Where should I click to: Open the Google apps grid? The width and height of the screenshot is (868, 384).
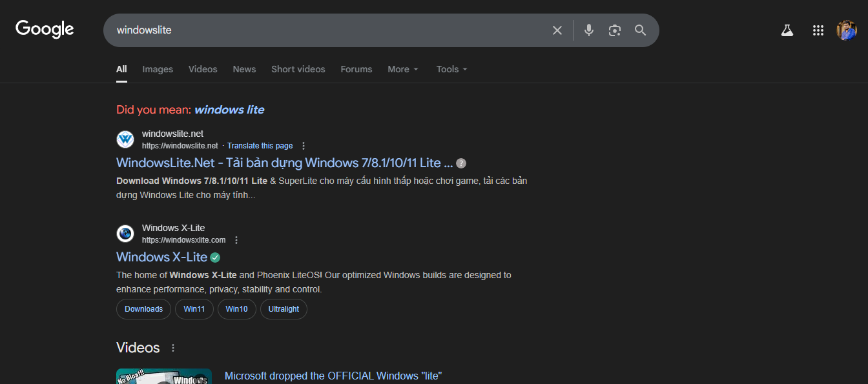click(818, 30)
